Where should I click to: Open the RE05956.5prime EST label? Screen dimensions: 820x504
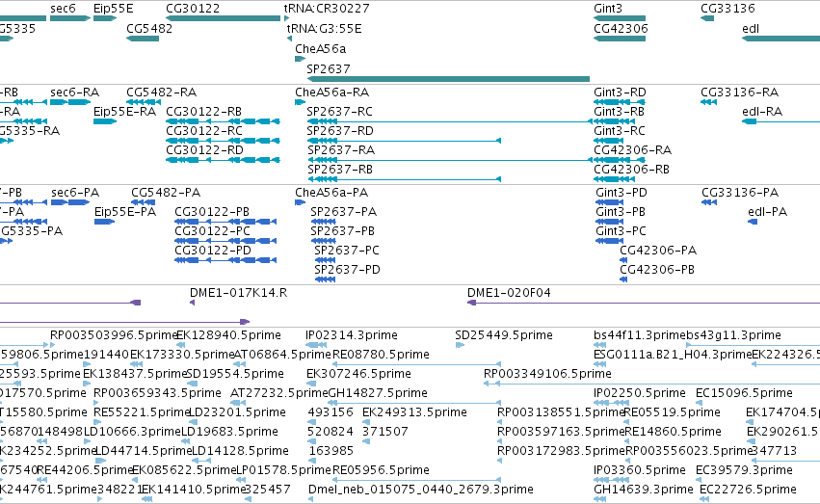coord(381,470)
